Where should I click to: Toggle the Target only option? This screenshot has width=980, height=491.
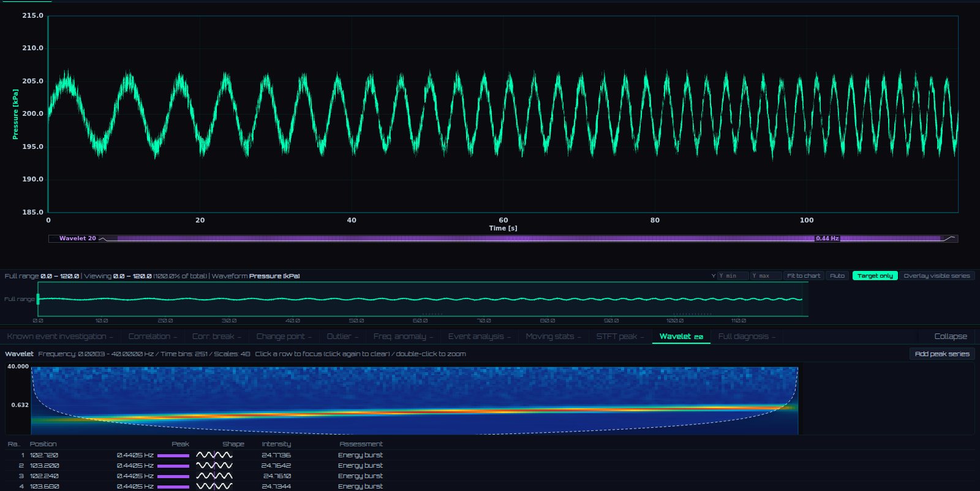click(875, 276)
